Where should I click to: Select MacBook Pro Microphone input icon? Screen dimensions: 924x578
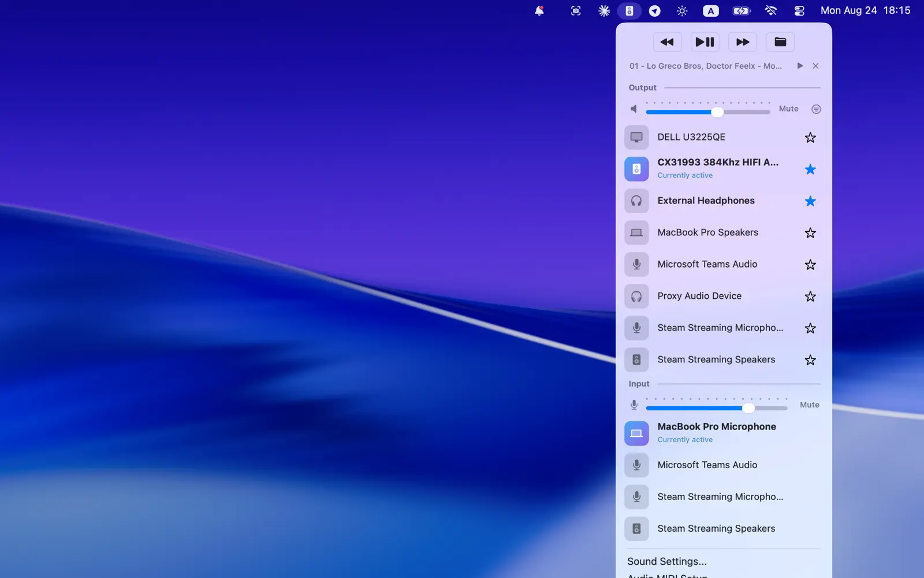coord(636,433)
